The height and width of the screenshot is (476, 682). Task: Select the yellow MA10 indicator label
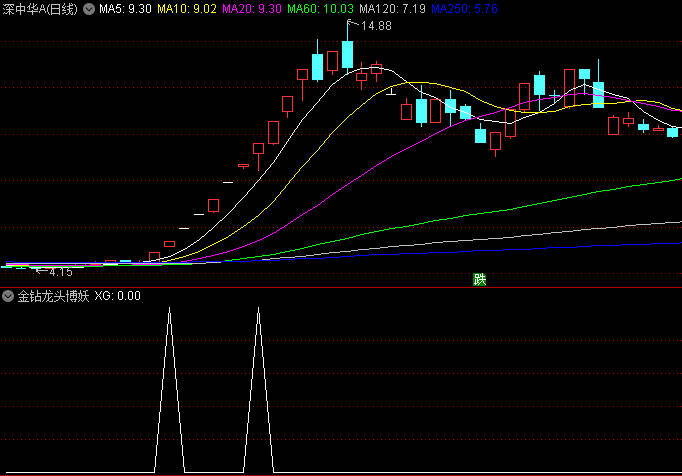(188, 8)
